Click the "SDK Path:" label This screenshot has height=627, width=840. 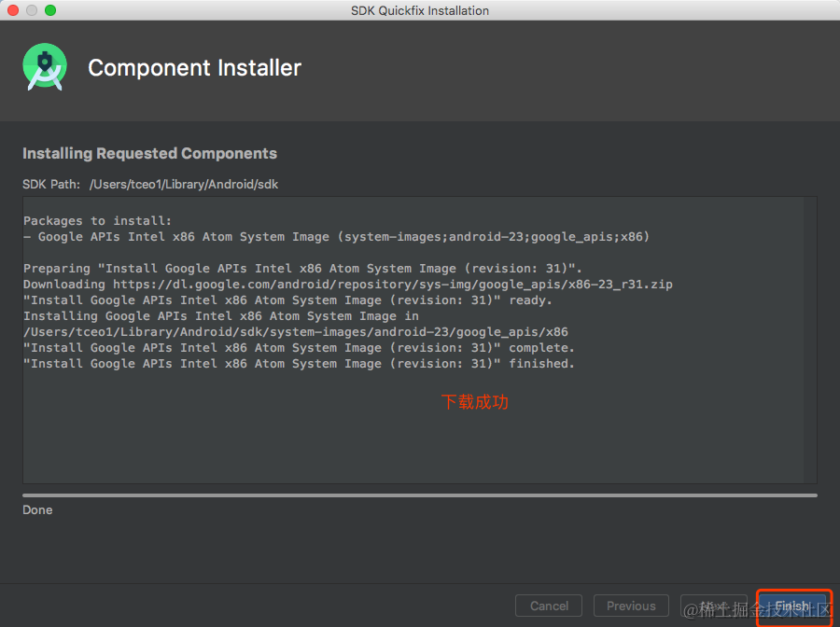pyautogui.click(x=51, y=184)
